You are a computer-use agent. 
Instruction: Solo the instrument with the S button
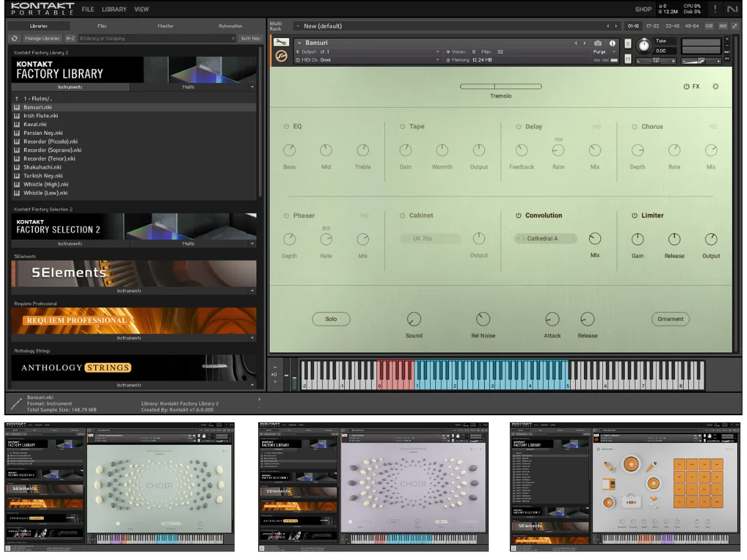click(628, 44)
